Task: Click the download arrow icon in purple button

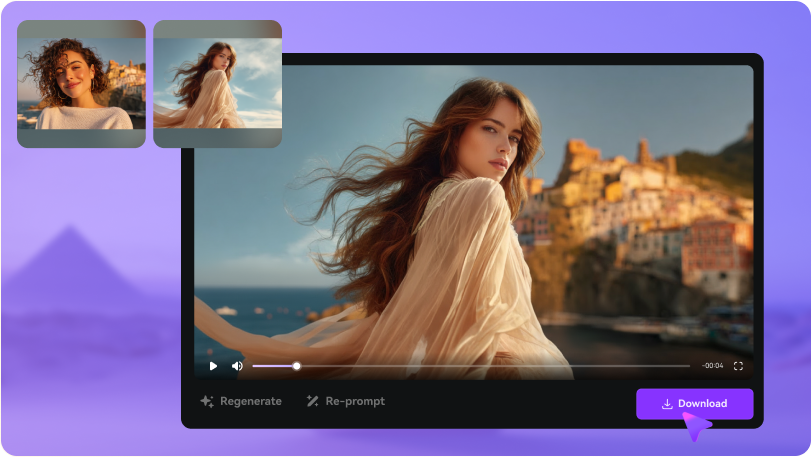Action: 667,404
